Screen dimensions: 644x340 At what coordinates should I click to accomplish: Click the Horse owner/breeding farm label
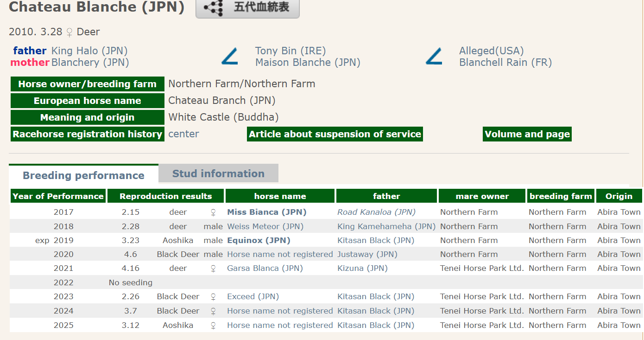[x=87, y=84]
